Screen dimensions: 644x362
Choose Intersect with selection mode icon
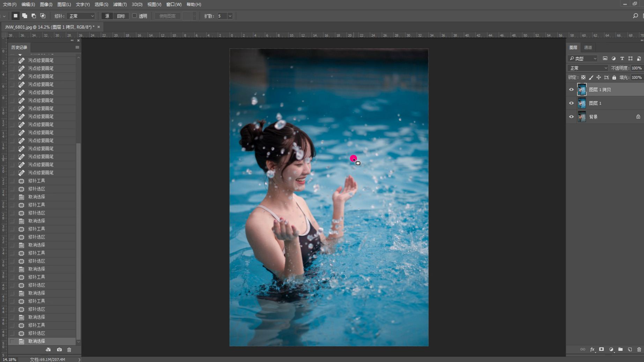pos(43,16)
